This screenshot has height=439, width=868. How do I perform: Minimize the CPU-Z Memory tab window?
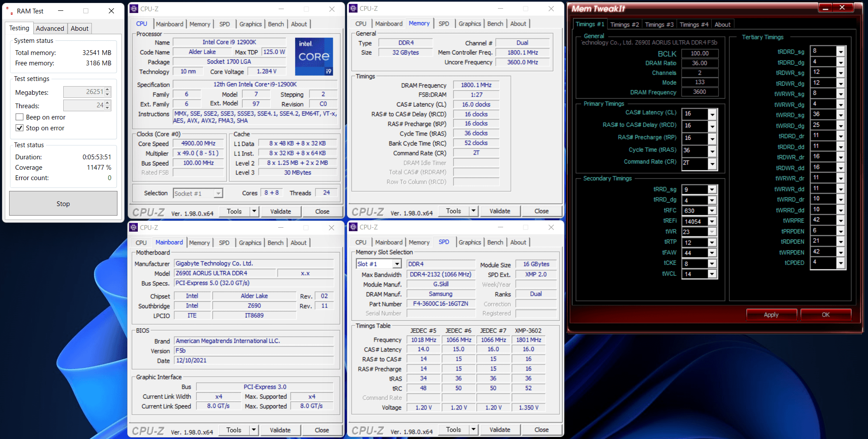tap(501, 8)
